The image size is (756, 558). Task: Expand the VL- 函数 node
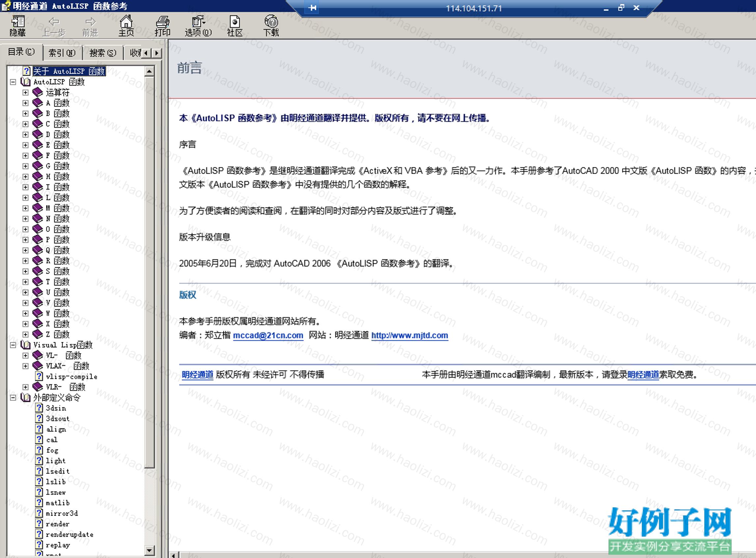click(25, 356)
